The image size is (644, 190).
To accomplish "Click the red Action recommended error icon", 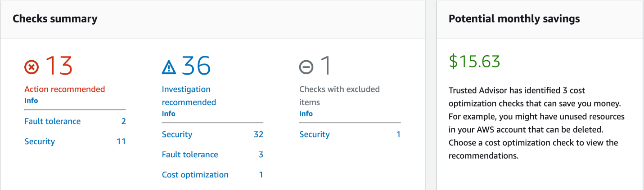I will point(32,67).
